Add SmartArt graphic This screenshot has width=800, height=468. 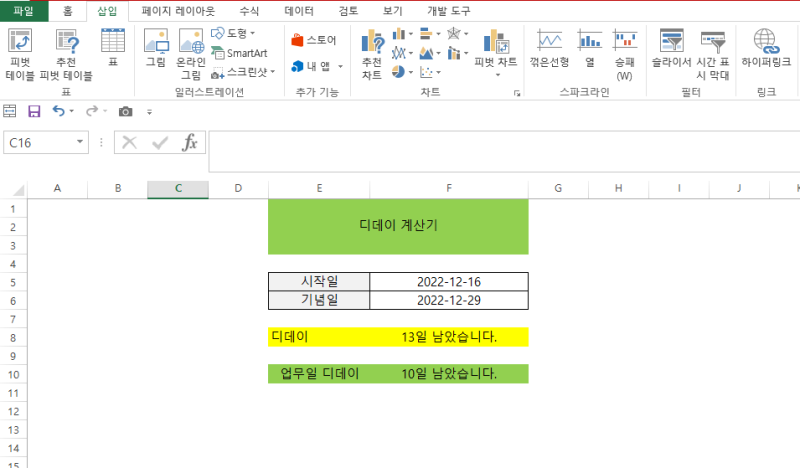tap(239, 53)
